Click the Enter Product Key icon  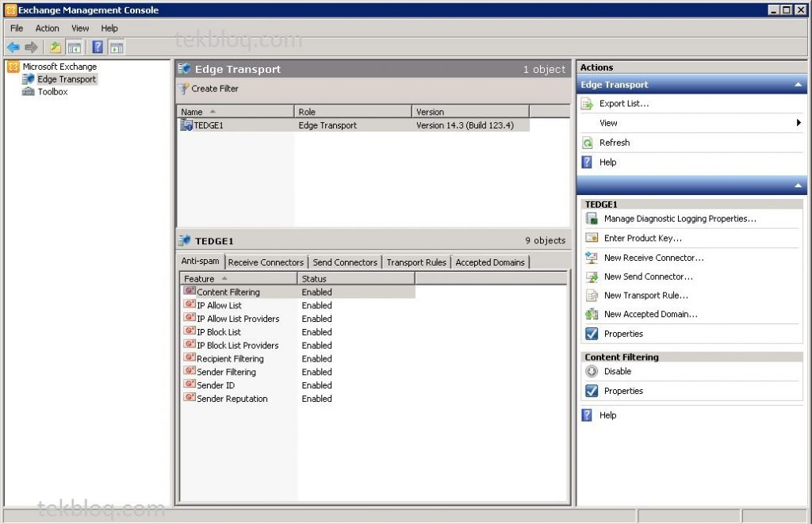[592, 238]
